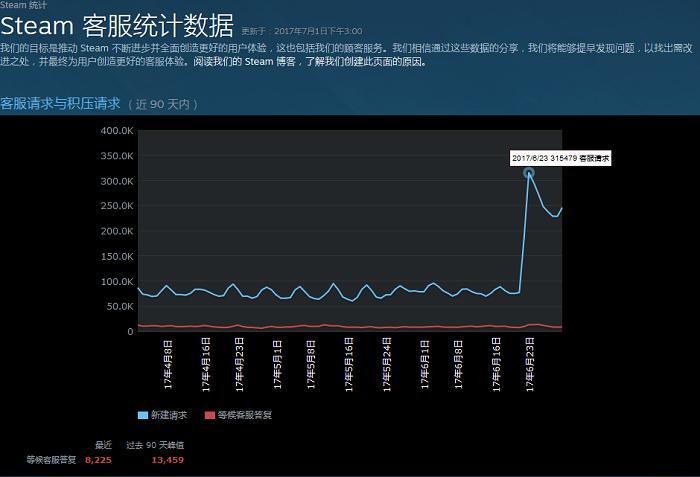700x477 pixels.
Task: Click the 等候客服答复 row label in stats table
Action: click(x=51, y=460)
